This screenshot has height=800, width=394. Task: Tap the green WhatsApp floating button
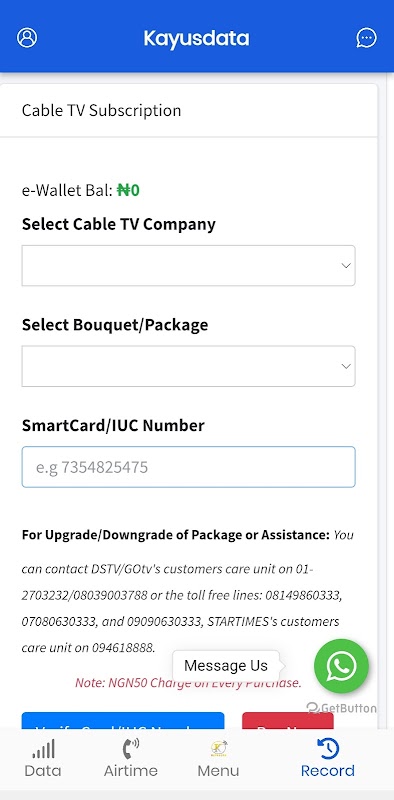coord(341,666)
